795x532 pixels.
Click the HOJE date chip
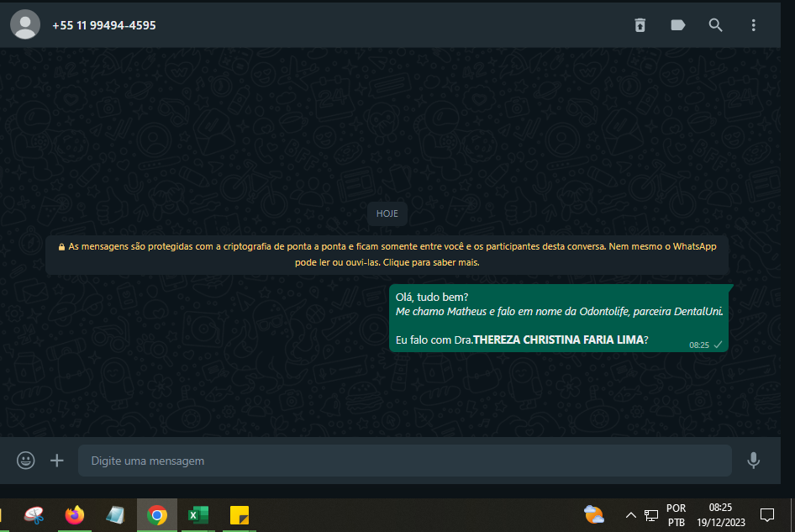pos(387,213)
